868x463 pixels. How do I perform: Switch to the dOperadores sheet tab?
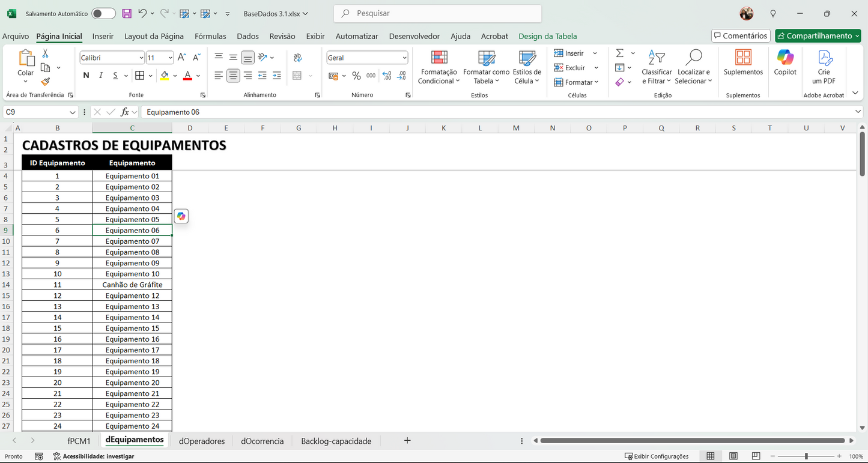(x=202, y=441)
